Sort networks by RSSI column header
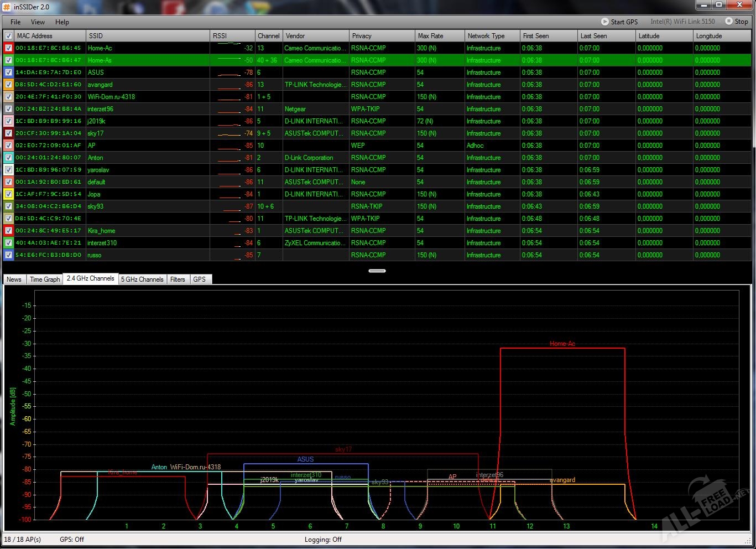This screenshot has height=549, width=756. pyautogui.click(x=231, y=36)
